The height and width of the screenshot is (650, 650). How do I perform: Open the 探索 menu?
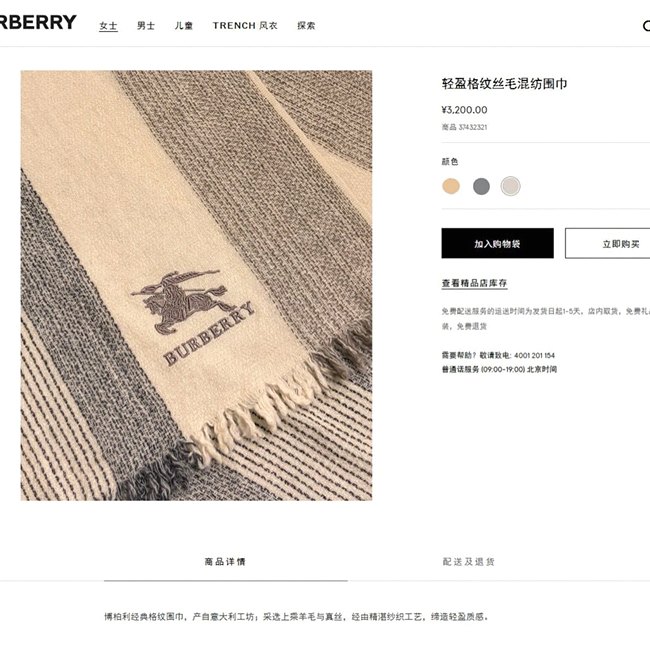(306, 26)
